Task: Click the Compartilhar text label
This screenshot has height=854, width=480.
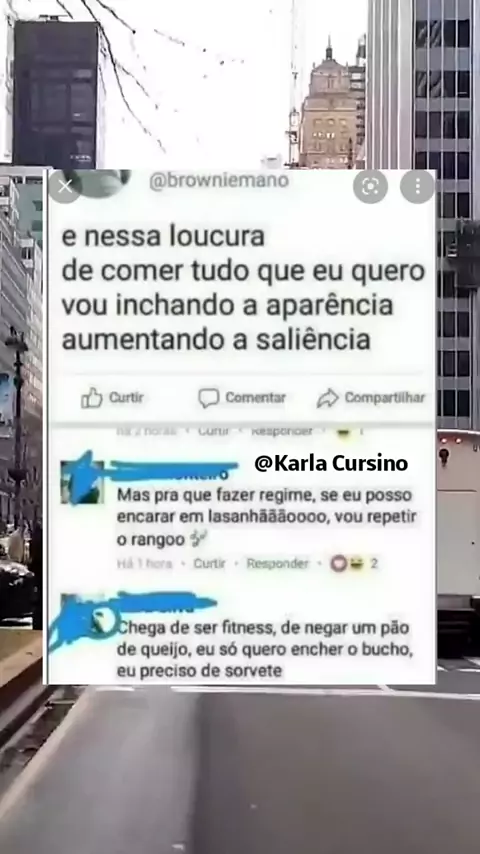Action: [385, 398]
